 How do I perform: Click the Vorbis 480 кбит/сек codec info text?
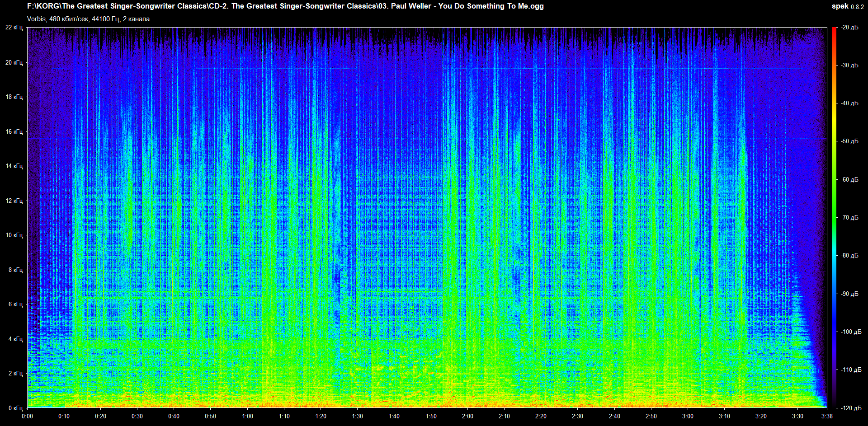coord(88,19)
